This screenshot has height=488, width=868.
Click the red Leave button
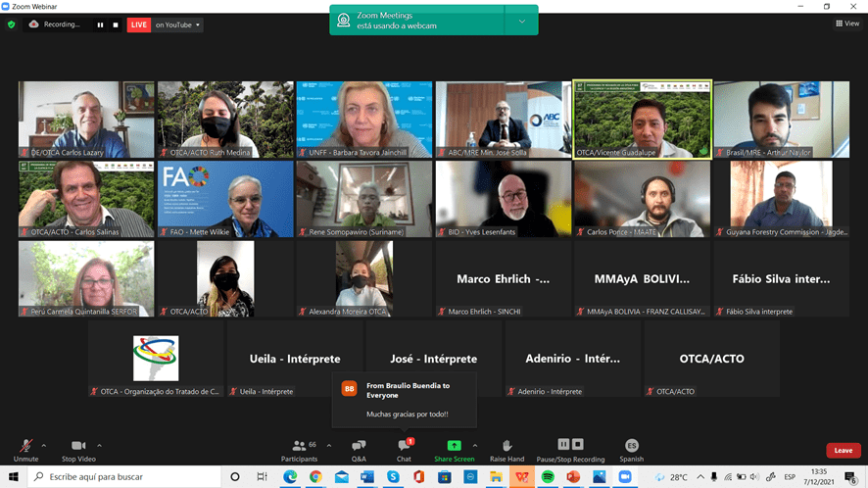(844, 450)
